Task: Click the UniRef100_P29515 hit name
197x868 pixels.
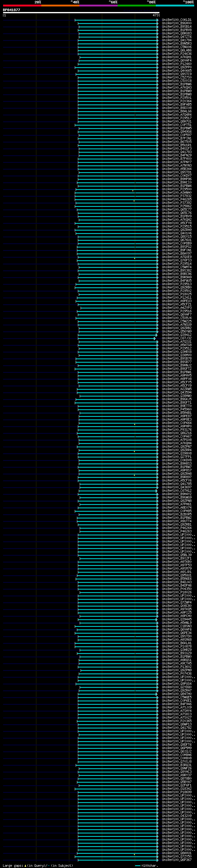Action: 177,226
